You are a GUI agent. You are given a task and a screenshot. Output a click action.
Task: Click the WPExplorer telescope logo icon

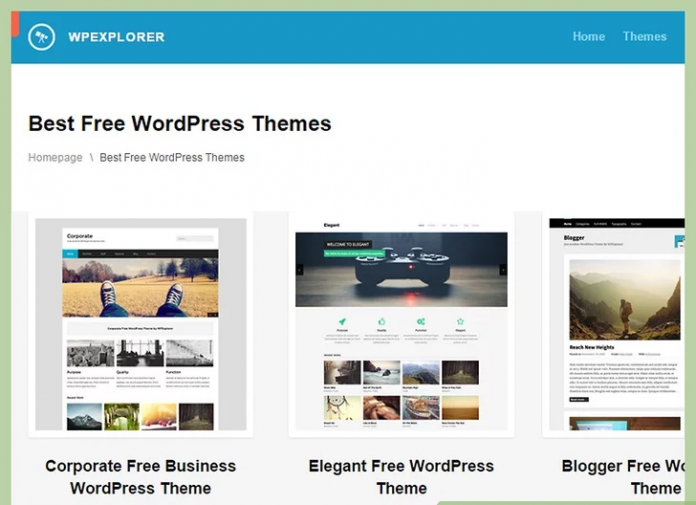[x=42, y=37]
